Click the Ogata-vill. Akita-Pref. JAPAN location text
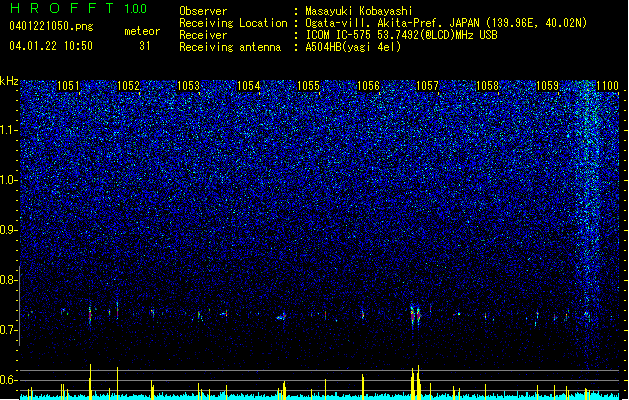The width and height of the screenshot is (629, 400). [x=446, y=23]
